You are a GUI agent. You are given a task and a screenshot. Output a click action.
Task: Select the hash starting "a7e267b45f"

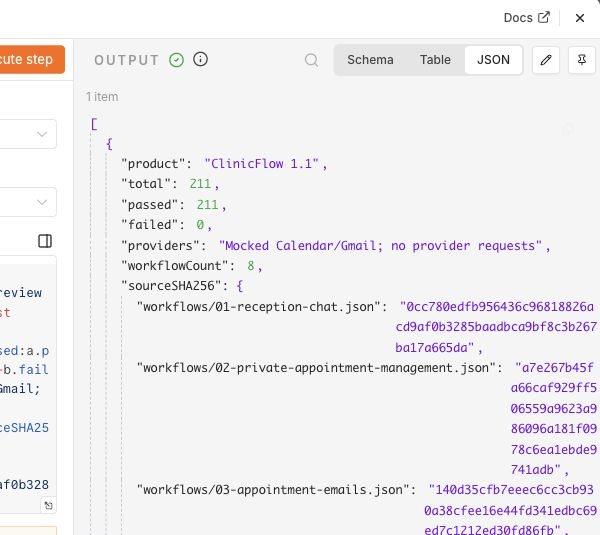[554, 419]
